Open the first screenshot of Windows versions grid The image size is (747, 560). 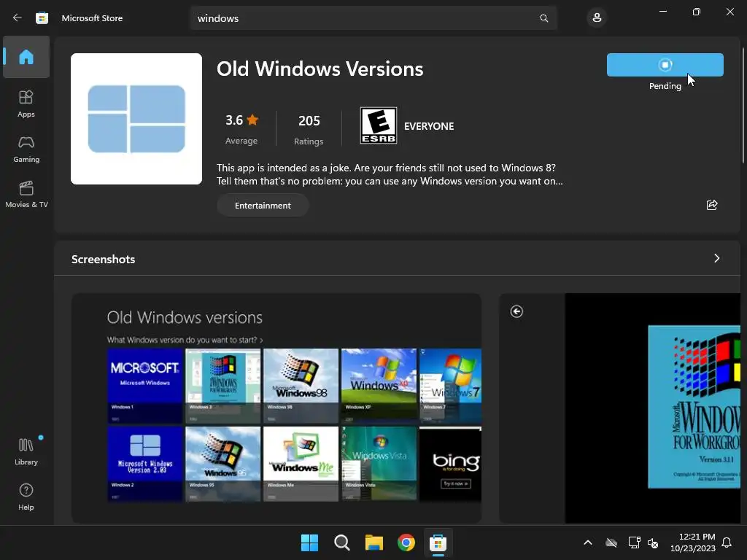pyautogui.click(x=276, y=408)
